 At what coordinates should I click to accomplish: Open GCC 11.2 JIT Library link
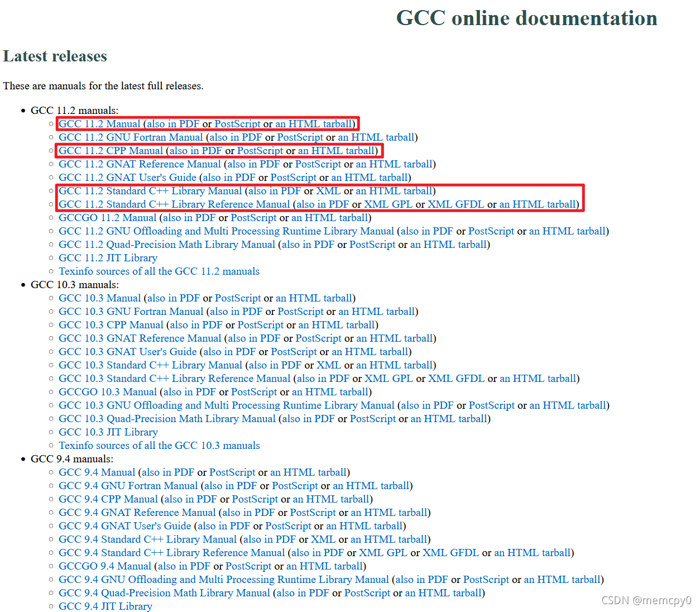click(108, 258)
